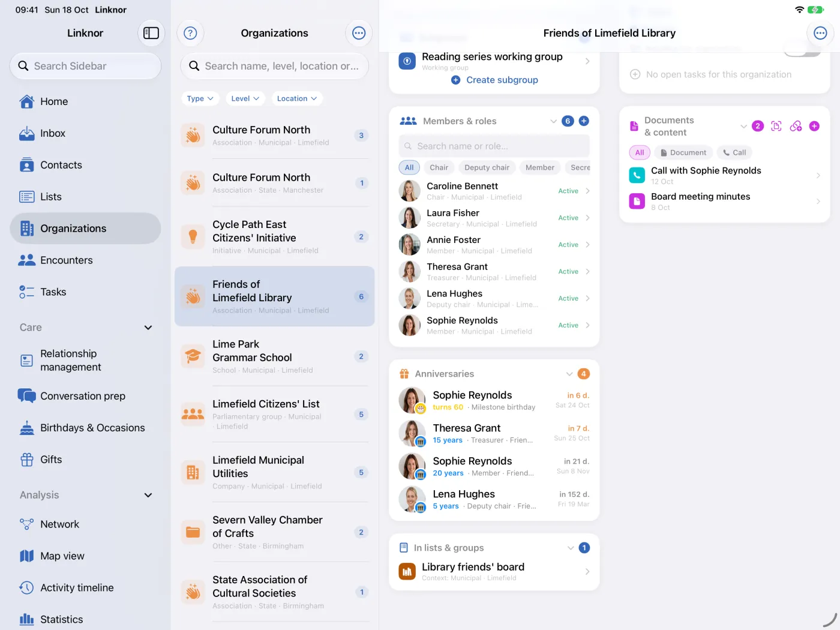Open Statistics in the sidebar

pos(85,619)
